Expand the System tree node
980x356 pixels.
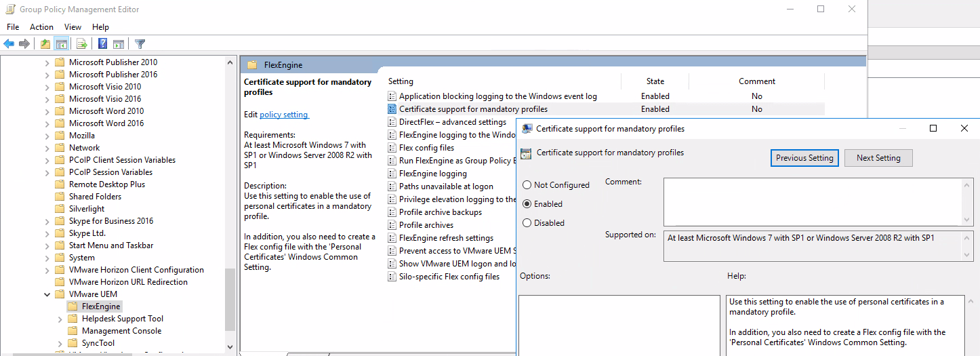[47, 258]
